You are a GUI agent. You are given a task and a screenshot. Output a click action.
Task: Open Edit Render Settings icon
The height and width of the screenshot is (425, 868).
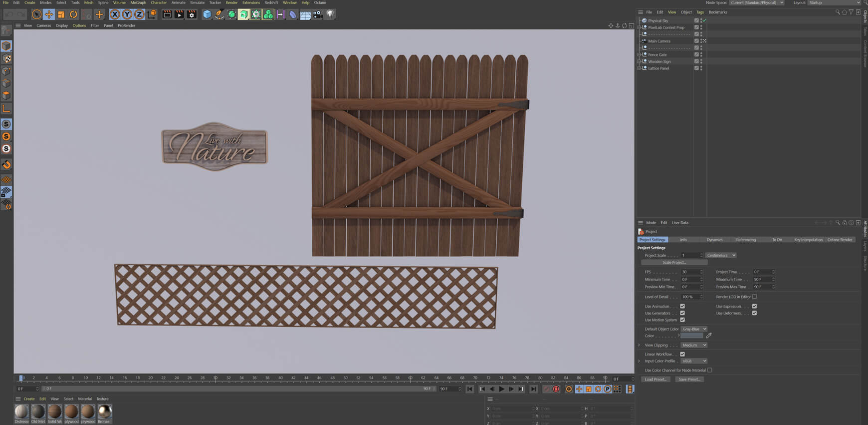(192, 14)
